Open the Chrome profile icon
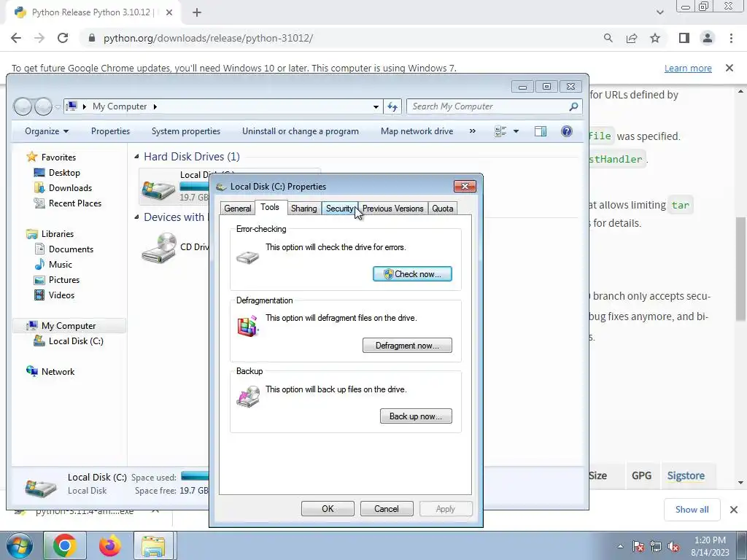 click(708, 38)
